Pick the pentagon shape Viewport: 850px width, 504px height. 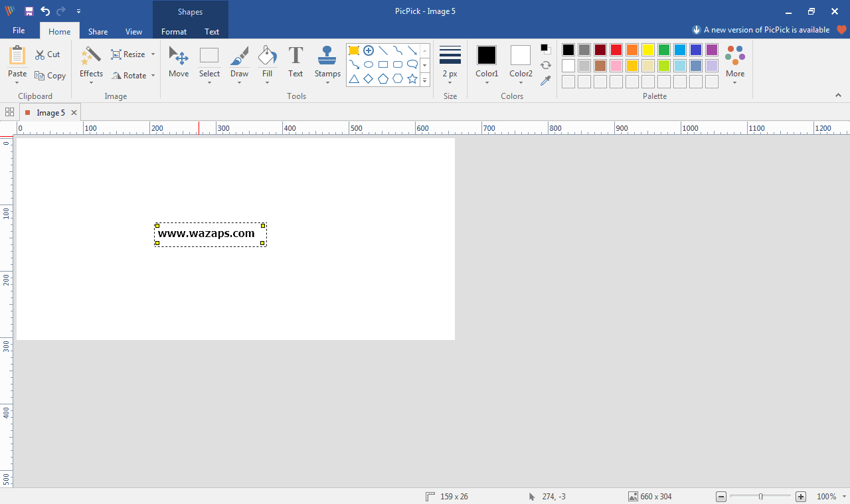pyautogui.click(x=383, y=79)
